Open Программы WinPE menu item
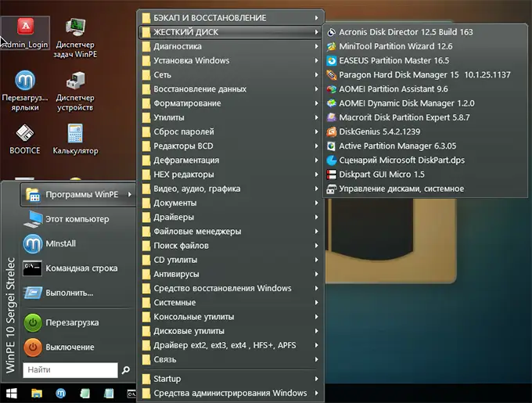532x403 pixels. pyautogui.click(x=77, y=194)
